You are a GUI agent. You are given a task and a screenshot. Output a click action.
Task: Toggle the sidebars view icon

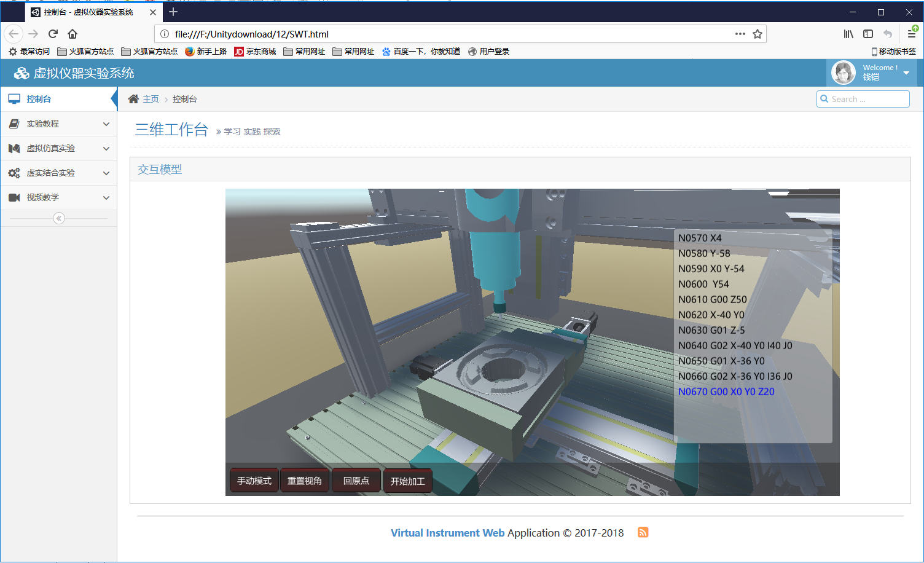(x=868, y=34)
